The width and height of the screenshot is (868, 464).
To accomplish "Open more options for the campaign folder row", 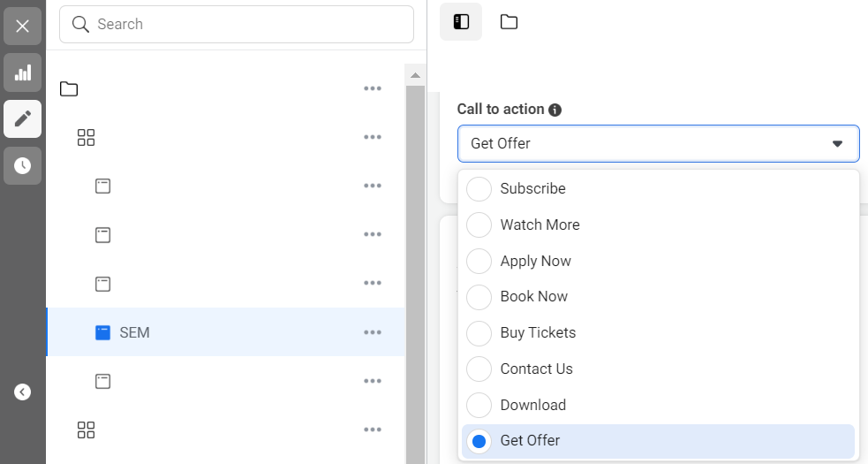I will tap(373, 88).
